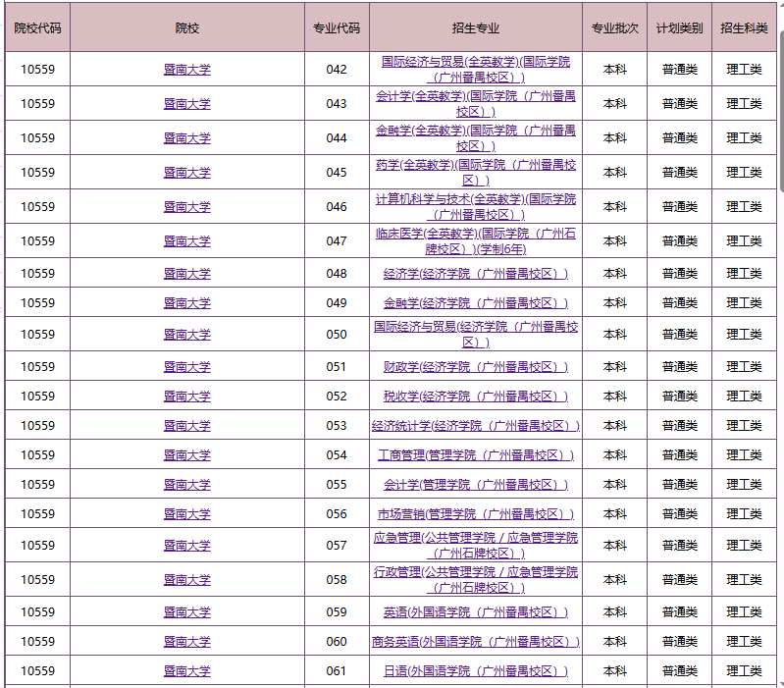Viewport: 784px width, 688px height.
Task: Click the 招生专业 column header
Action: point(476,28)
